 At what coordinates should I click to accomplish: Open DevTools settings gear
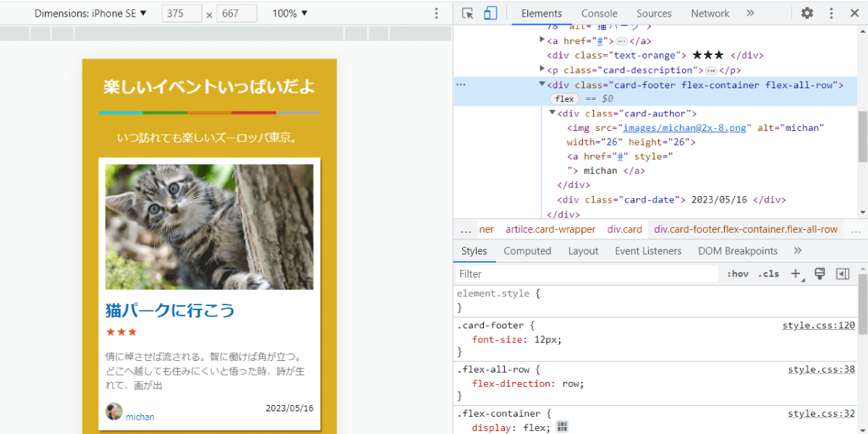tap(807, 13)
